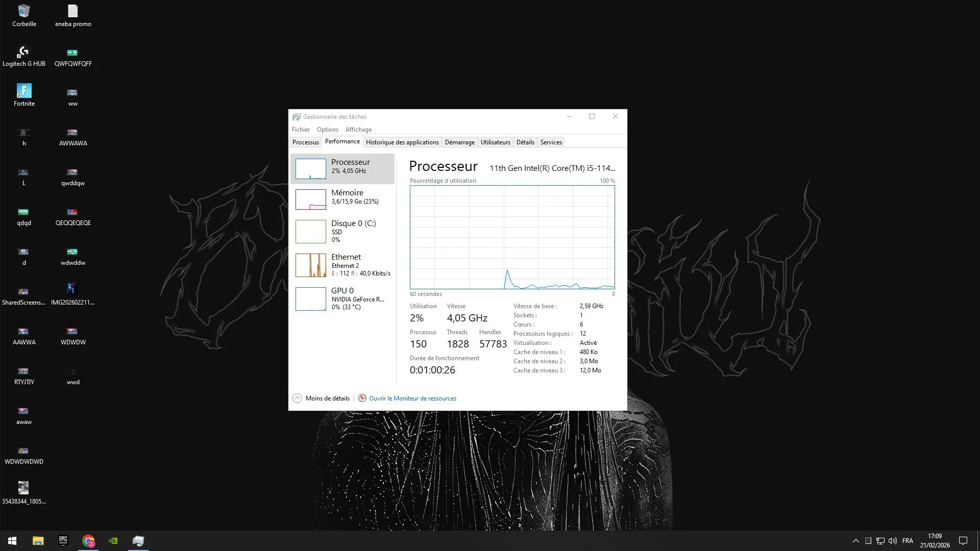This screenshot has width=980, height=551.
Task: Open the Affichage menu
Action: [358, 130]
